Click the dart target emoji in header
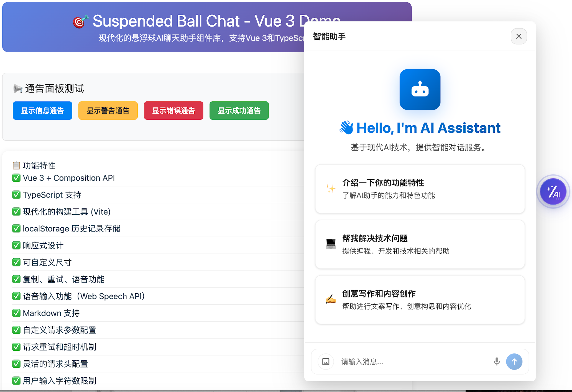This screenshot has height=392, width=572. 80,22
